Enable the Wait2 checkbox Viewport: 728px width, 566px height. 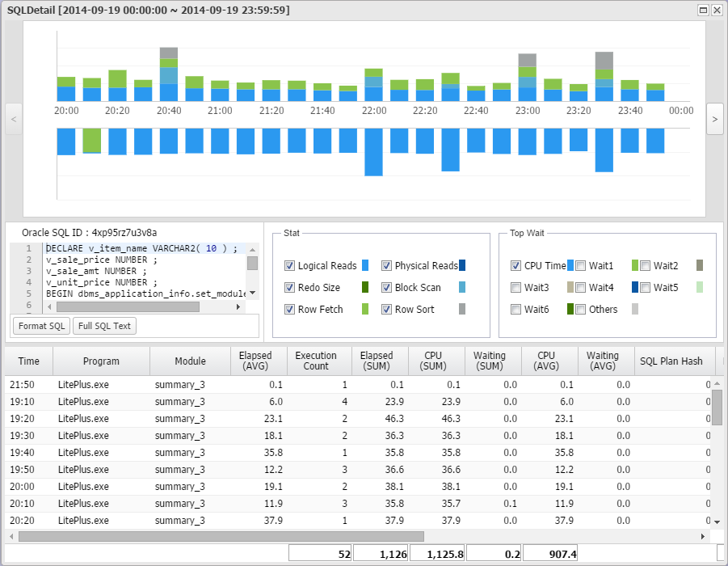click(645, 265)
